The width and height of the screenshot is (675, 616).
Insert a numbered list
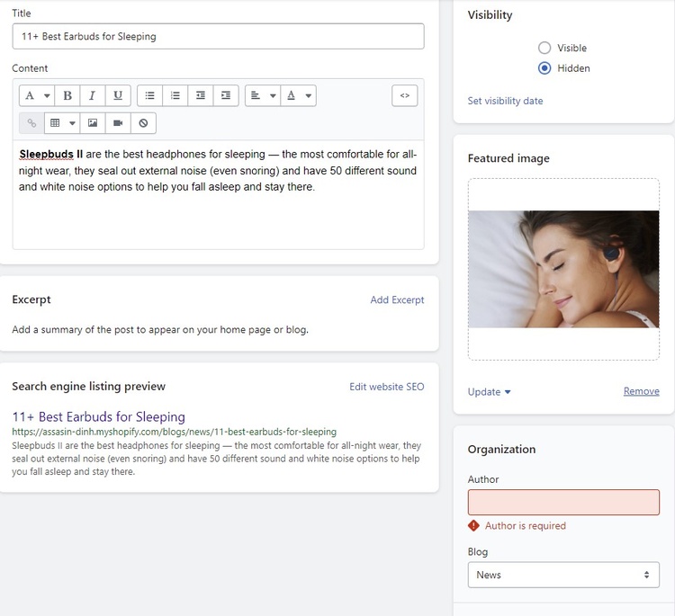pos(175,95)
